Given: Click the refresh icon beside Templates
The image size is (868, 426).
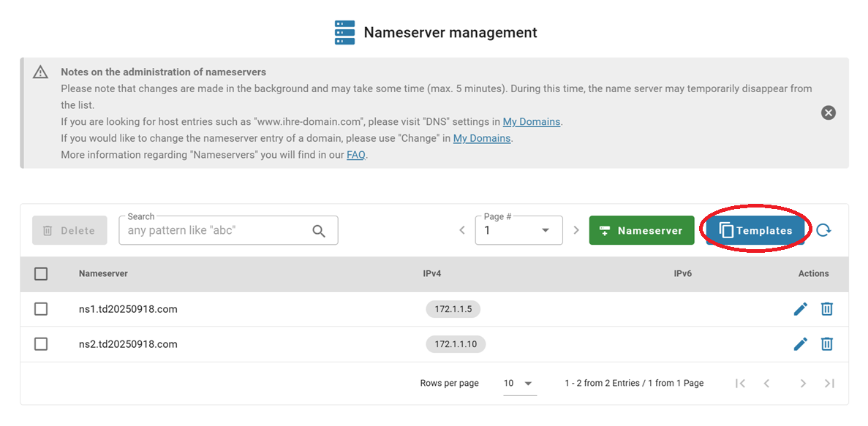Looking at the screenshot, I should (x=823, y=231).
